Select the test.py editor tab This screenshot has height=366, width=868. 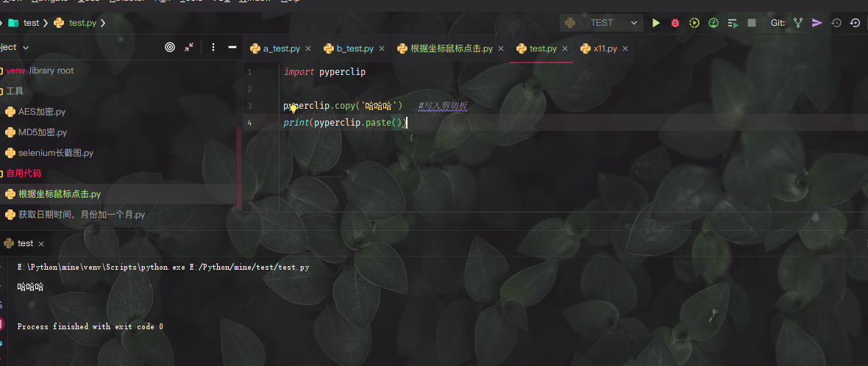pyautogui.click(x=543, y=49)
